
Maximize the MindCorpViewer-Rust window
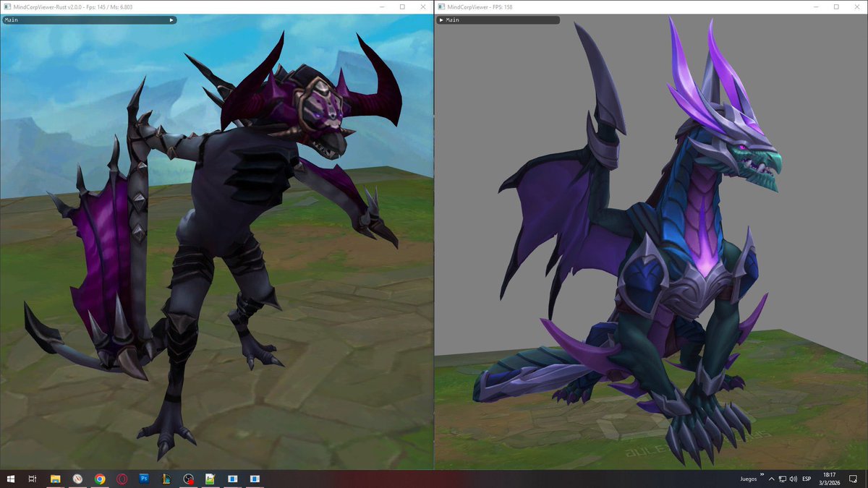pos(402,7)
